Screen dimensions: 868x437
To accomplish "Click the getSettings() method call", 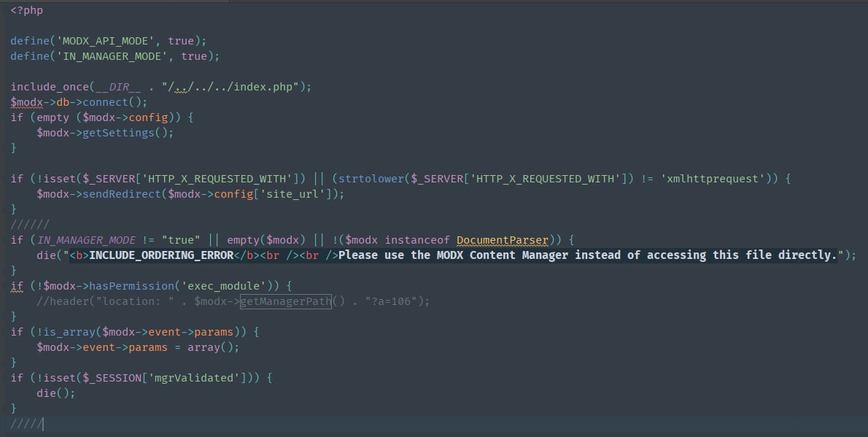I will [x=125, y=133].
